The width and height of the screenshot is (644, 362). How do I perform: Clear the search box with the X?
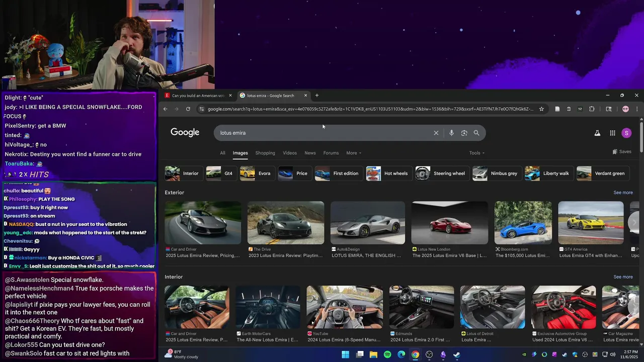point(436,133)
